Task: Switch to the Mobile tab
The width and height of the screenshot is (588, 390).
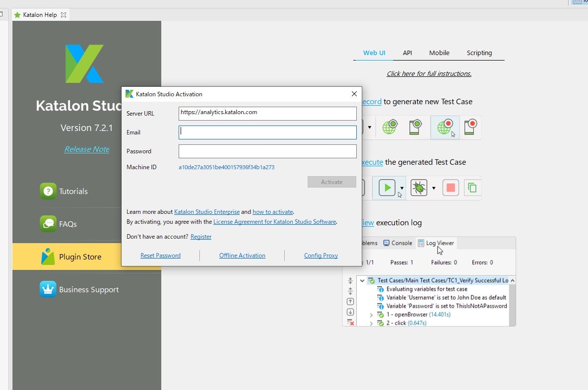Action: point(439,53)
